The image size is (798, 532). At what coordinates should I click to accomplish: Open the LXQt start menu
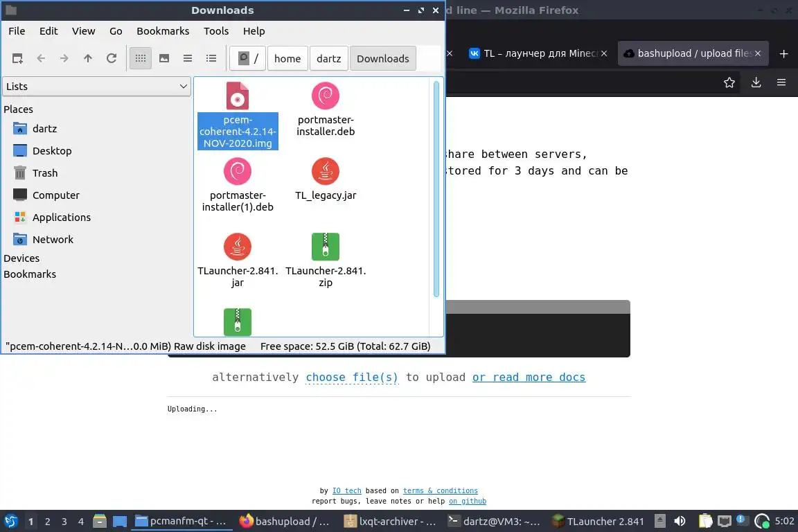pos(10,522)
